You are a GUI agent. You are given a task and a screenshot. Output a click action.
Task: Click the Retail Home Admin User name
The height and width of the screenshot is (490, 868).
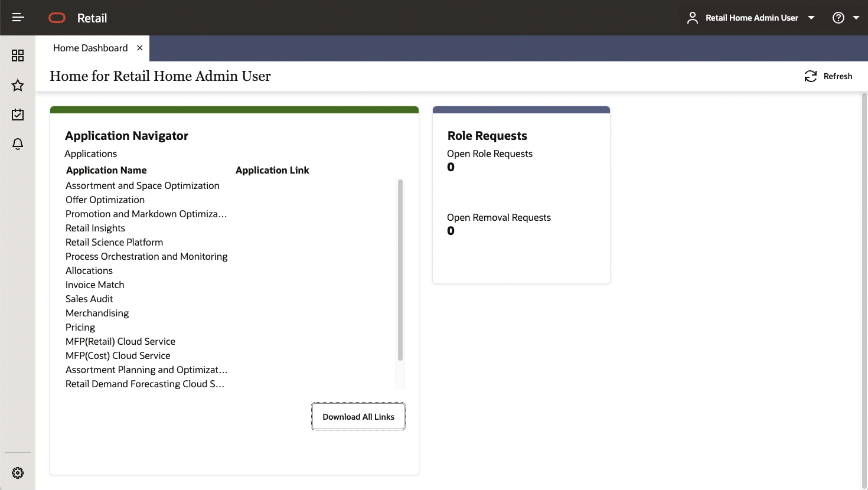tap(752, 18)
